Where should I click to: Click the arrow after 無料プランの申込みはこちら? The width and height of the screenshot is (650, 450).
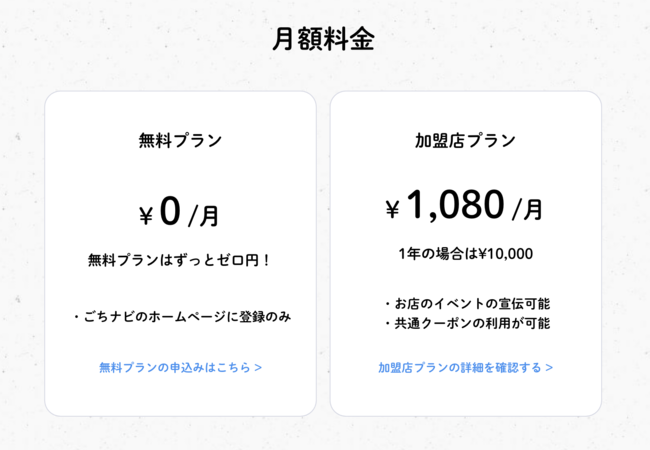259,367
